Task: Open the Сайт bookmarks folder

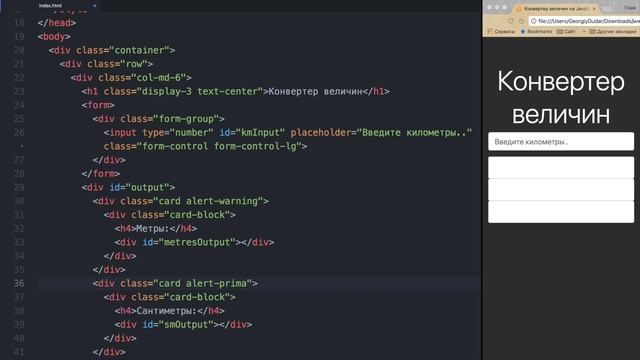Action: (x=566, y=31)
